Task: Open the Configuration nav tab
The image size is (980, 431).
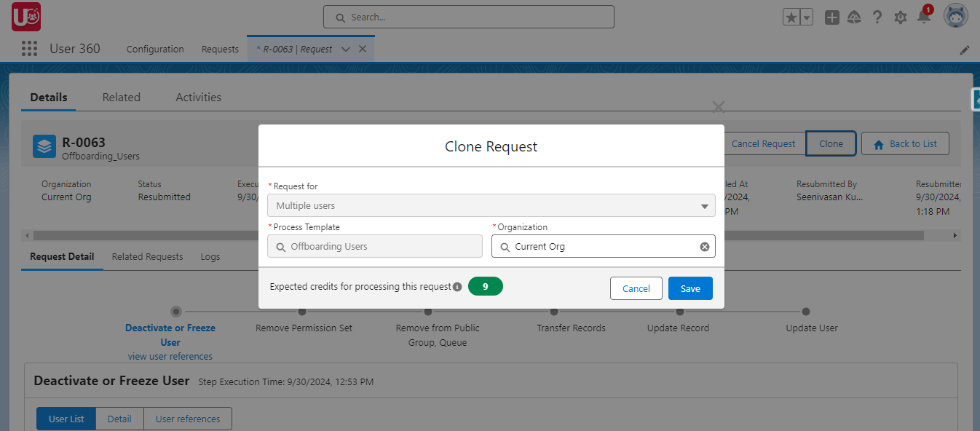Action: pos(155,49)
